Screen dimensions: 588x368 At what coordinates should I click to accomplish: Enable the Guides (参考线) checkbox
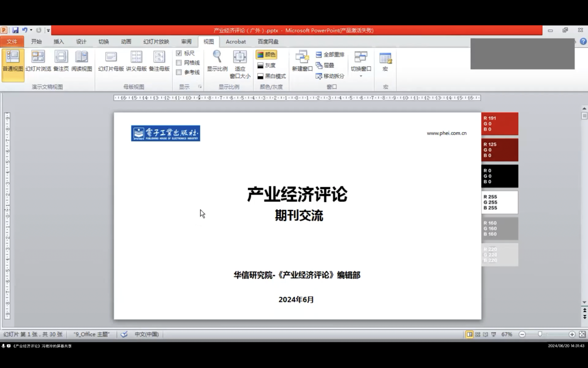(179, 72)
